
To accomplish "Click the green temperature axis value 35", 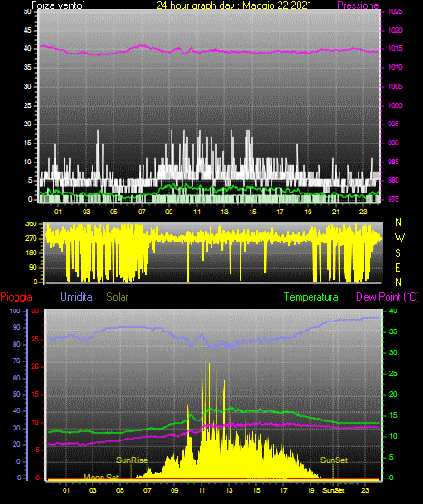I will [x=393, y=331].
